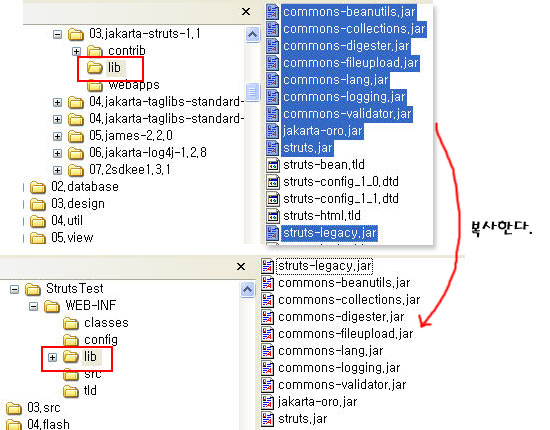
Task: Collapse the StrutsTest tree node
Action: click(14, 289)
